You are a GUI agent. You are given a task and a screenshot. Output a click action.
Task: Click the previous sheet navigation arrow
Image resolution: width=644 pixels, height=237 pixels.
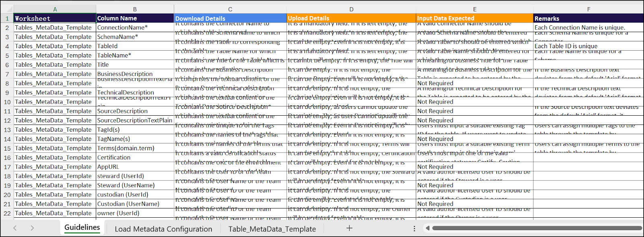click(x=15, y=228)
